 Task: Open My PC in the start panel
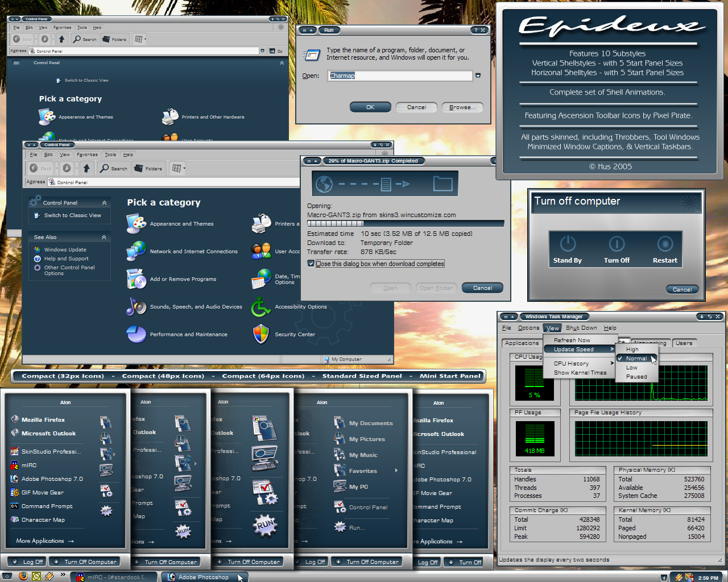tap(351, 487)
